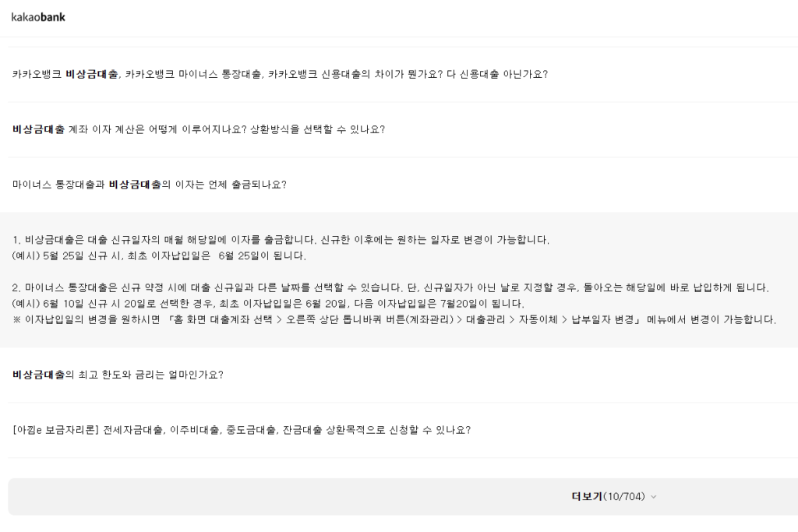Click the chevron beside 더보기(10/704)
The height and width of the screenshot is (532, 798).
(654, 496)
